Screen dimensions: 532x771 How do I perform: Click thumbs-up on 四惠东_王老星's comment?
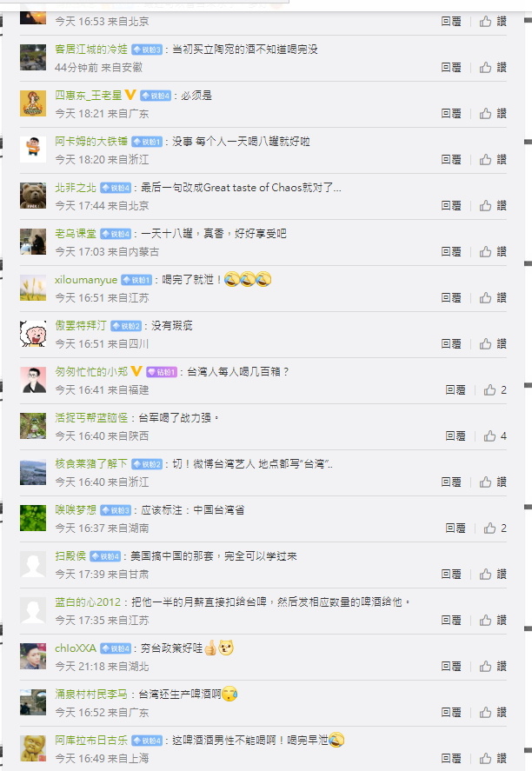tap(493, 114)
